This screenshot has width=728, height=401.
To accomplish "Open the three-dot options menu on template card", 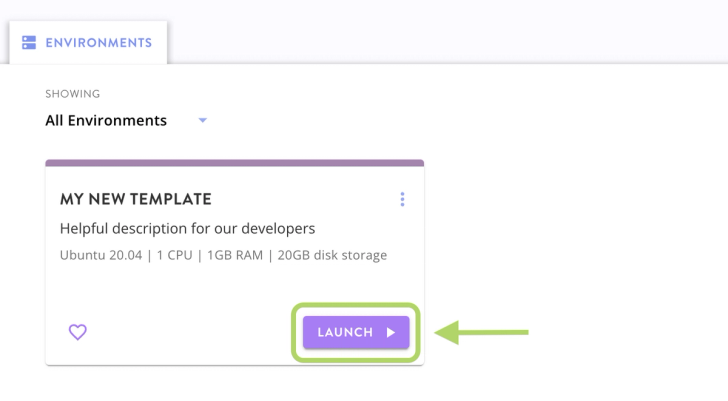I will 402,199.
